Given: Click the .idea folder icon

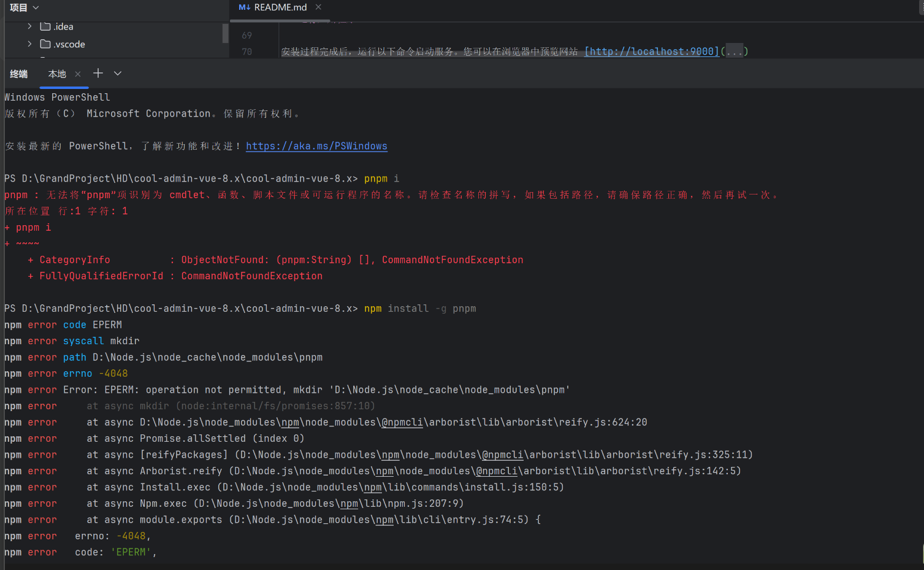Looking at the screenshot, I should (45, 26).
